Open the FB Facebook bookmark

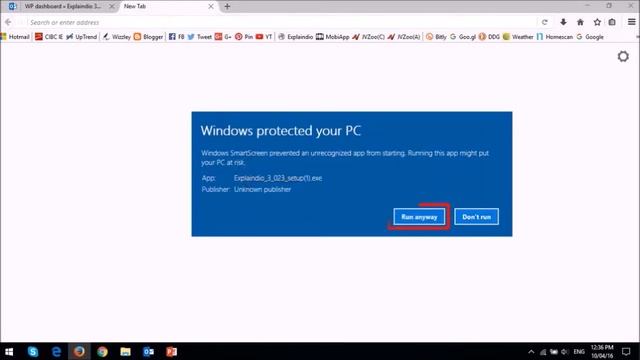pyautogui.click(x=176, y=37)
